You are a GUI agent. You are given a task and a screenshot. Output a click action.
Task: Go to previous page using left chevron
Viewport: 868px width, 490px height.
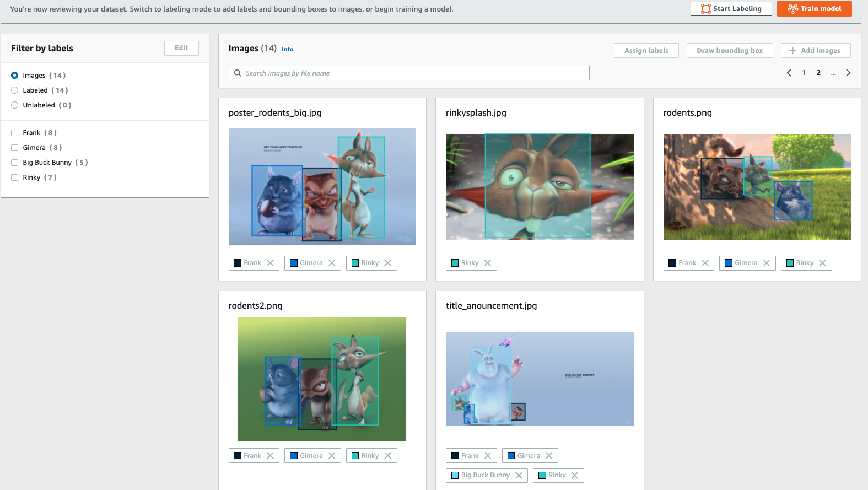[789, 73]
